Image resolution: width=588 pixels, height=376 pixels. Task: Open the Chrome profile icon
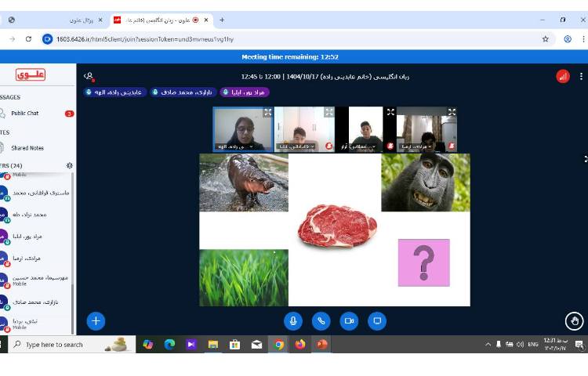(568, 39)
